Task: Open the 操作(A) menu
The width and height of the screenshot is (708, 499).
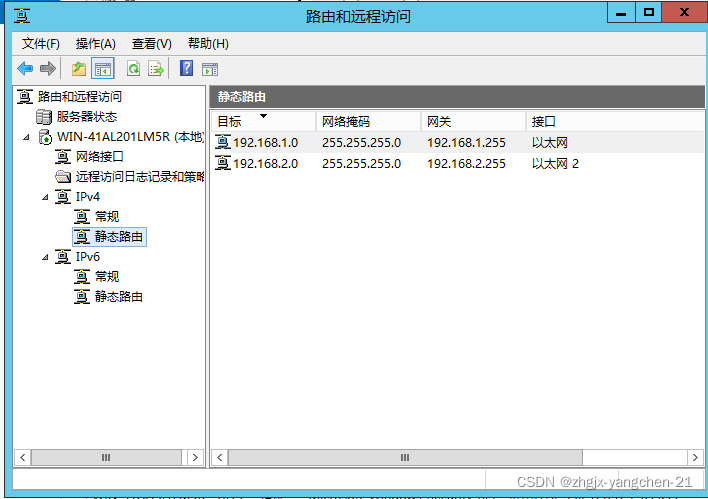Action: pyautogui.click(x=96, y=44)
